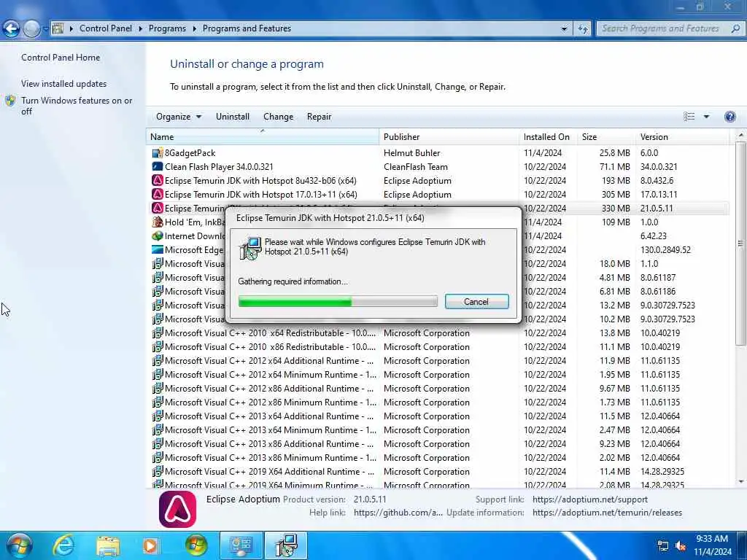
Task: Click the change view icon in toolbar
Action: tap(689, 117)
